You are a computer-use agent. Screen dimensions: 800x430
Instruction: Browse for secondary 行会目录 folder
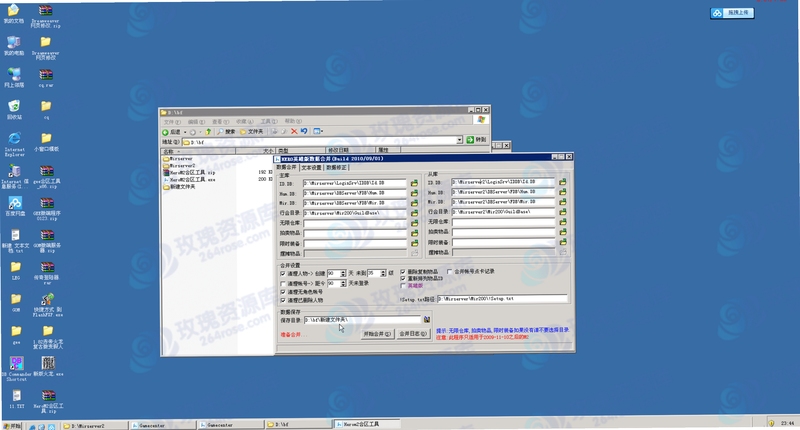pos(563,212)
